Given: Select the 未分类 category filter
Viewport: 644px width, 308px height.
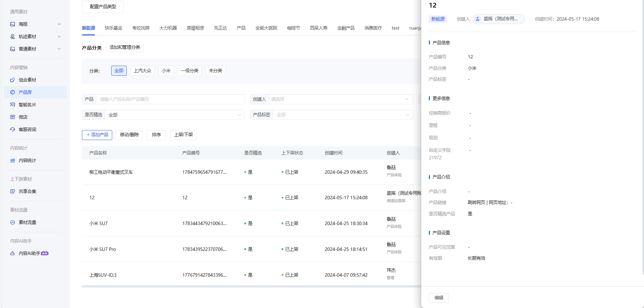Looking at the screenshot, I should [215, 71].
